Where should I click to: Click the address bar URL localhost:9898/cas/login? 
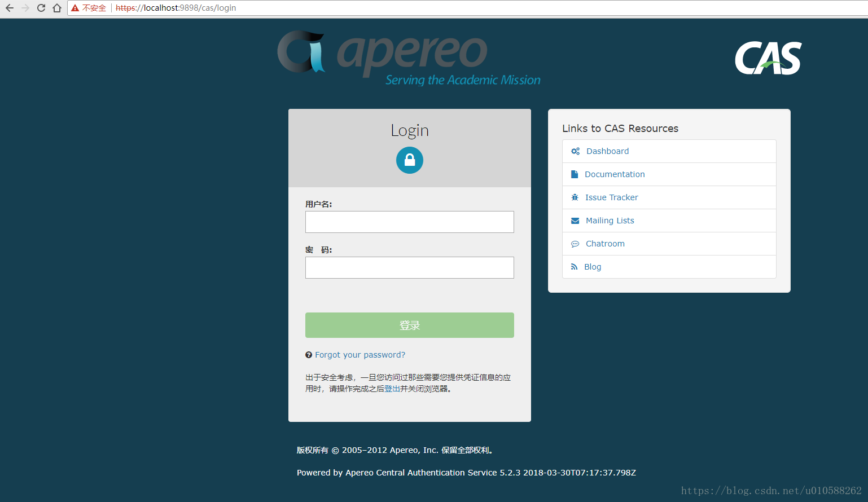click(176, 8)
